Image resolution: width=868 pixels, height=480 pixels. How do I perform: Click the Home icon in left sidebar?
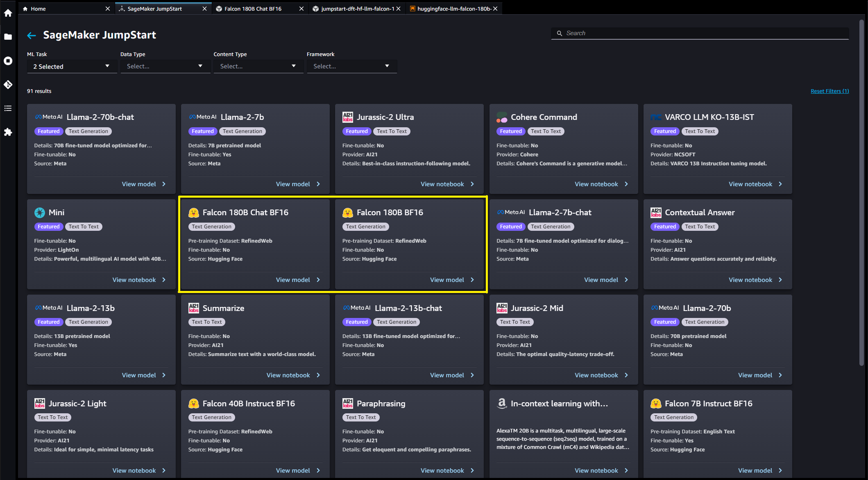tap(8, 13)
